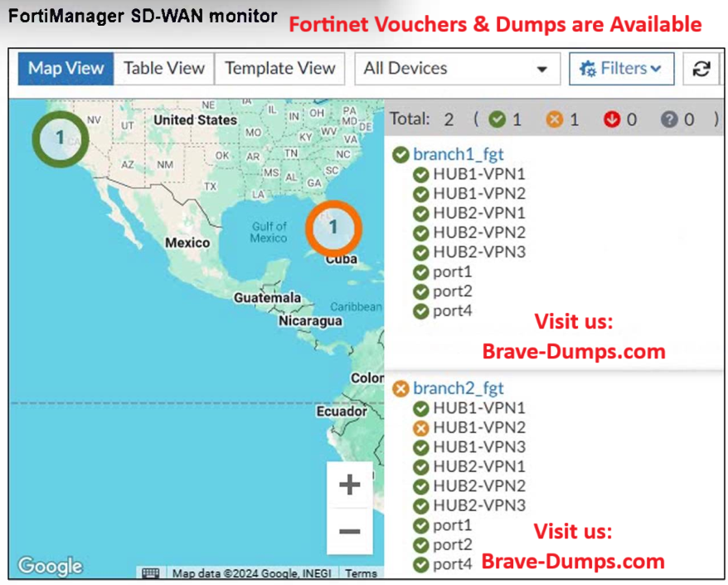The width and height of the screenshot is (728, 585).
Task: Select HUB1-VPN2 under branch2_fgt
Action: (478, 427)
